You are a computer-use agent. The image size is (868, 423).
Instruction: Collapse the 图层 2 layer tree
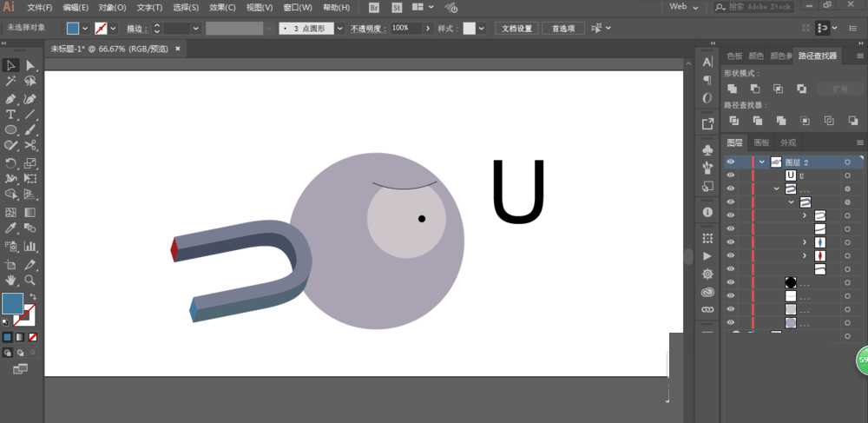point(762,162)
